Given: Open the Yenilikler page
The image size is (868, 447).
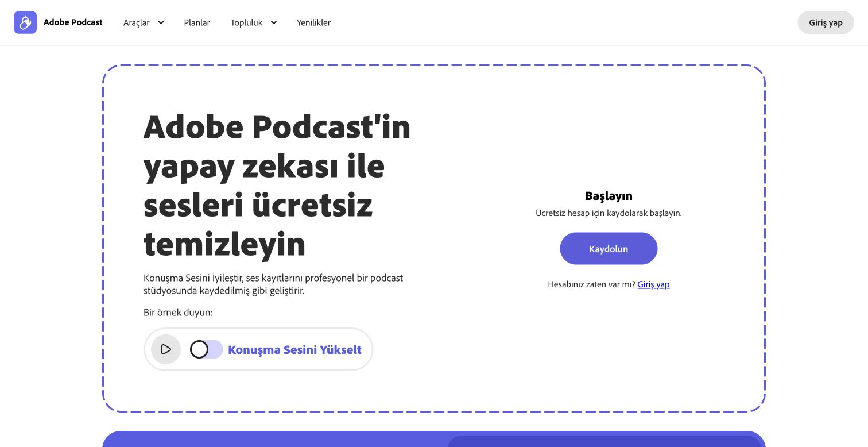Looking at the screenshot, I should 313,22.
